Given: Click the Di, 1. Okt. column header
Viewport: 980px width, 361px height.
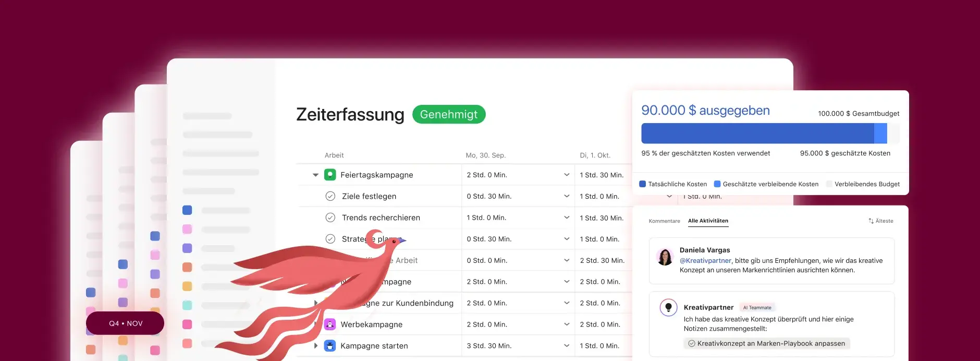Looking at the screenshot, I should click(595, 155).
